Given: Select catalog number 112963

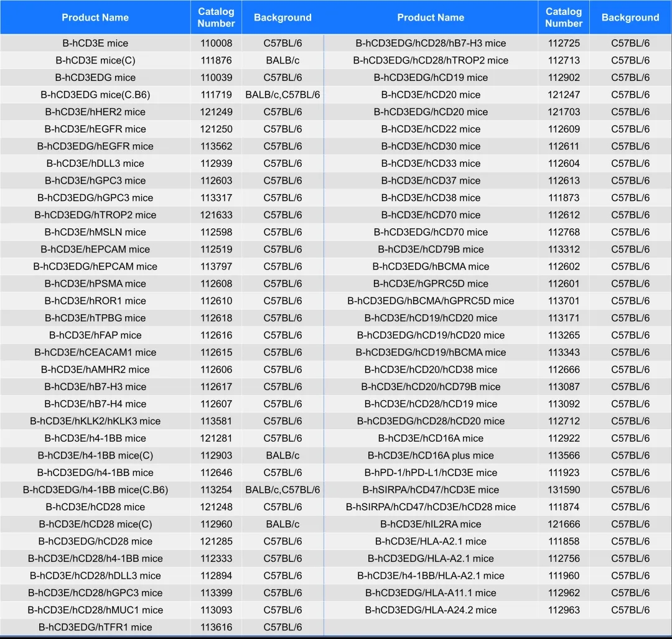Looking at the screenshot, I should (x=564, y=610).
